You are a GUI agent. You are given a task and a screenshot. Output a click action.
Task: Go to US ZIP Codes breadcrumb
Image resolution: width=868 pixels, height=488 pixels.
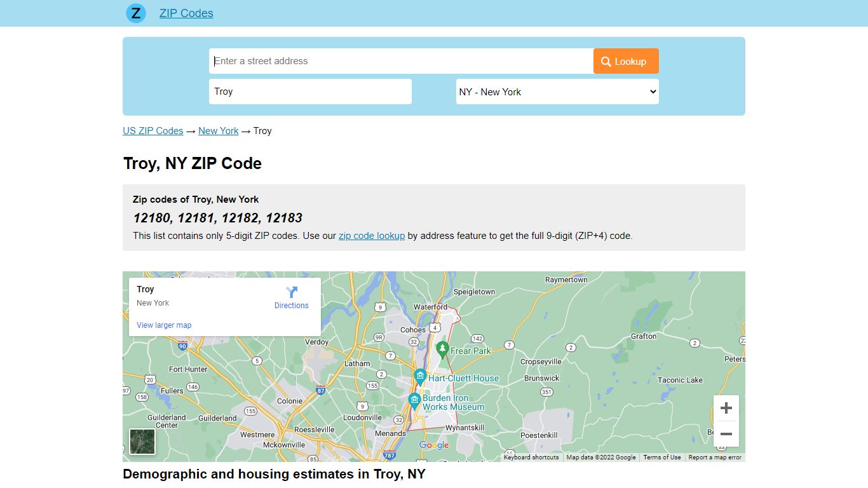click(153, 131)
